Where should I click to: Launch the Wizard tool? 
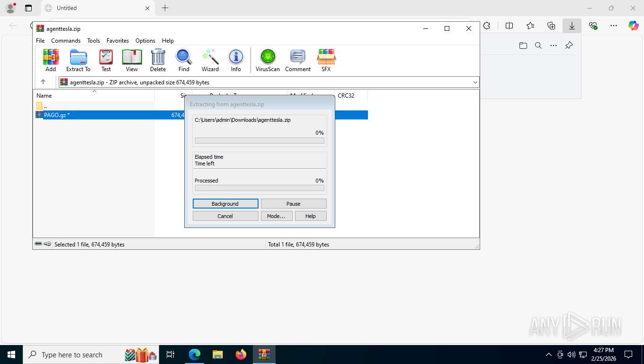pyautogui.click(x=210, y=60)
